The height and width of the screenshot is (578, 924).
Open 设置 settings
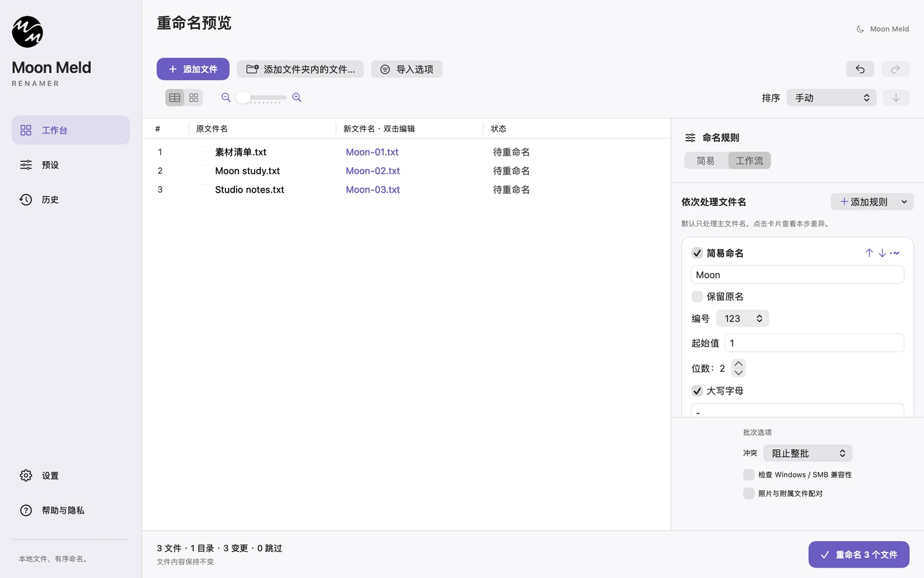70,476
